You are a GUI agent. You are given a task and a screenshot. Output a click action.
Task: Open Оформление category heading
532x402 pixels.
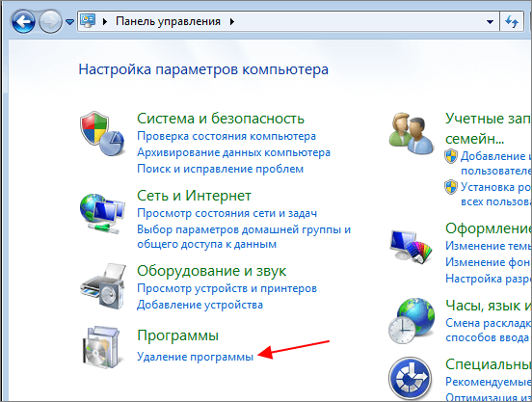[489, 228]
